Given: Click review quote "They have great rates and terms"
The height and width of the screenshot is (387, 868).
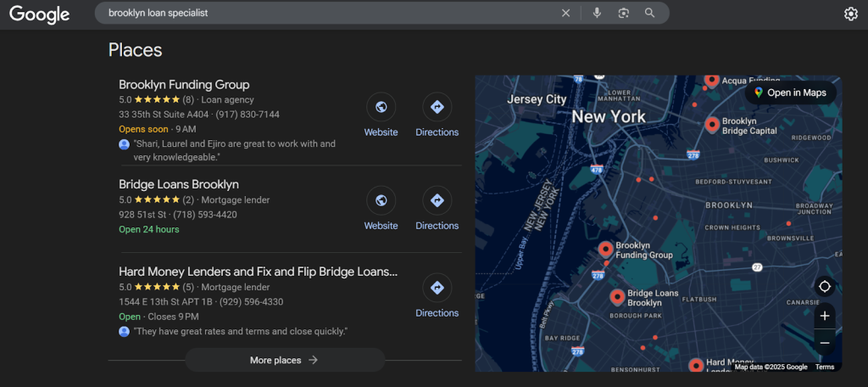Looking at the screenshot, I should pos(240,332).
